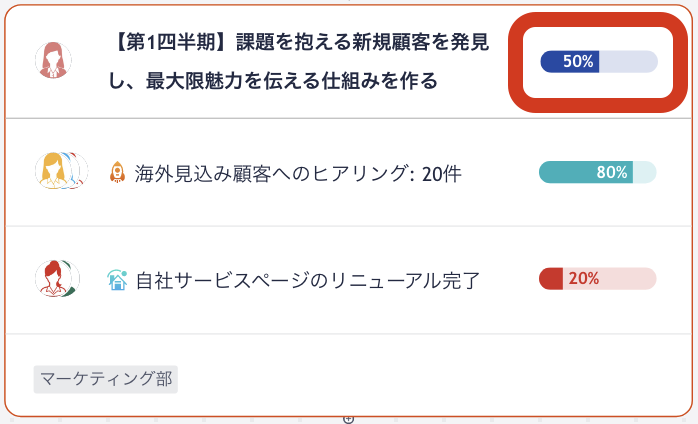Image resolution: width=698 pixels, height=424 pixels.
Task: Open the 【第1四半期】 objective title
Action: (x=299, y=61)
